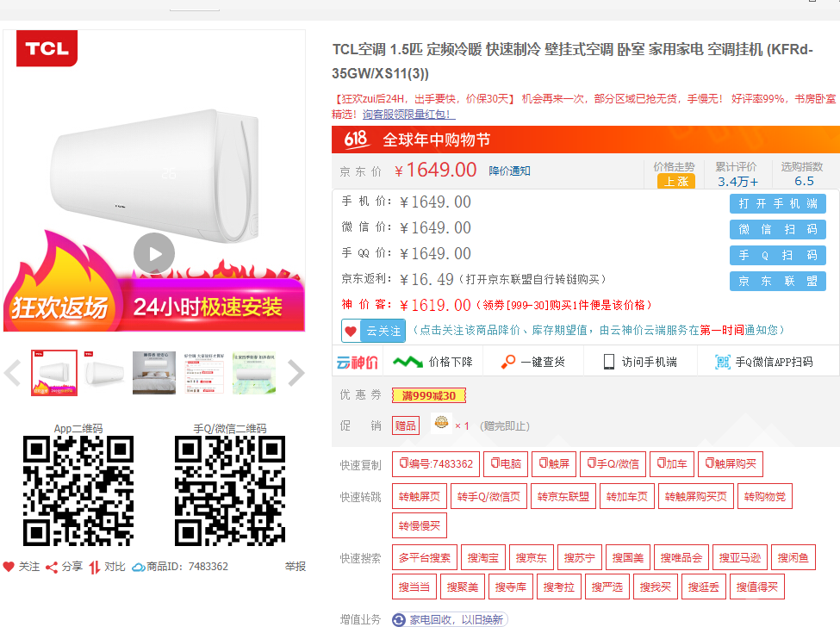This screenshot has width=840, height=627.
Task: Search on 搜闲鱼
Action: 793,557
